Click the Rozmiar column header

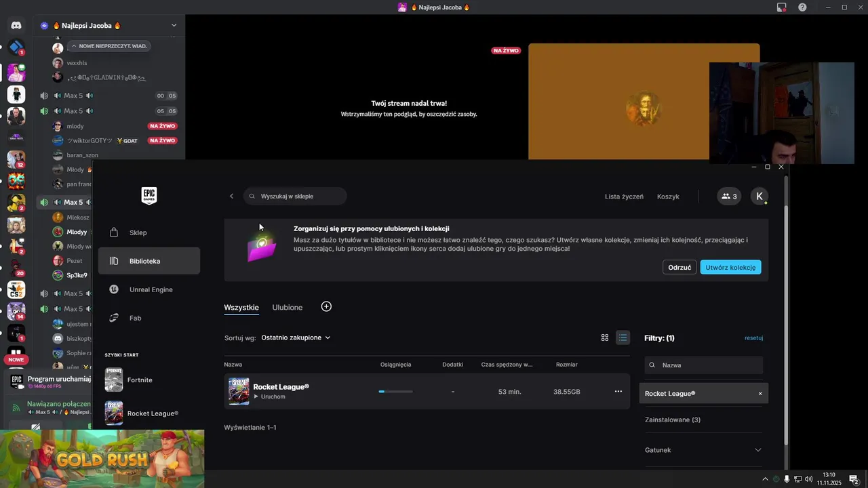pos(567,365)
